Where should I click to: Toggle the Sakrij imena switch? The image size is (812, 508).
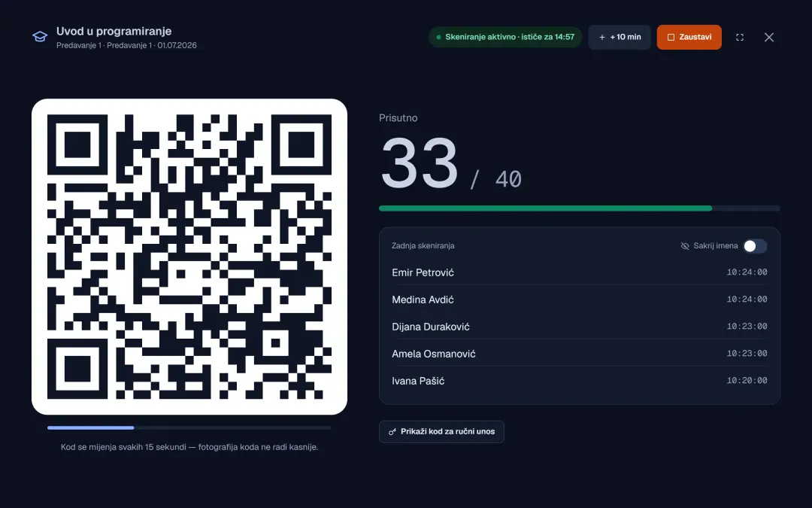[755, 246]
